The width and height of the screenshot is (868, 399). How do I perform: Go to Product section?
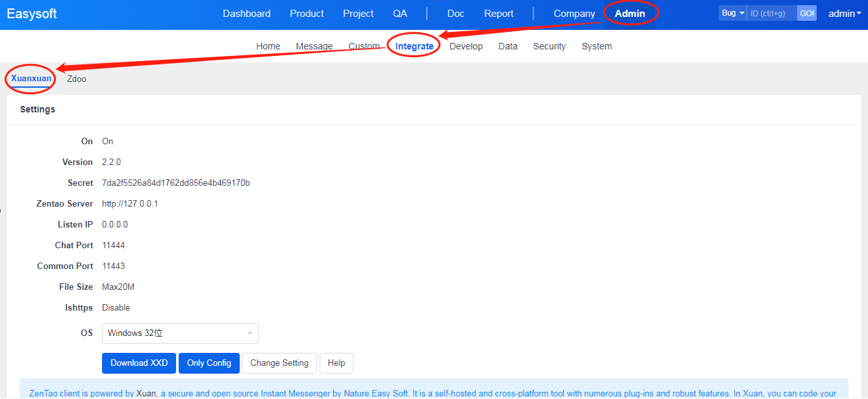tap(307, 14)
